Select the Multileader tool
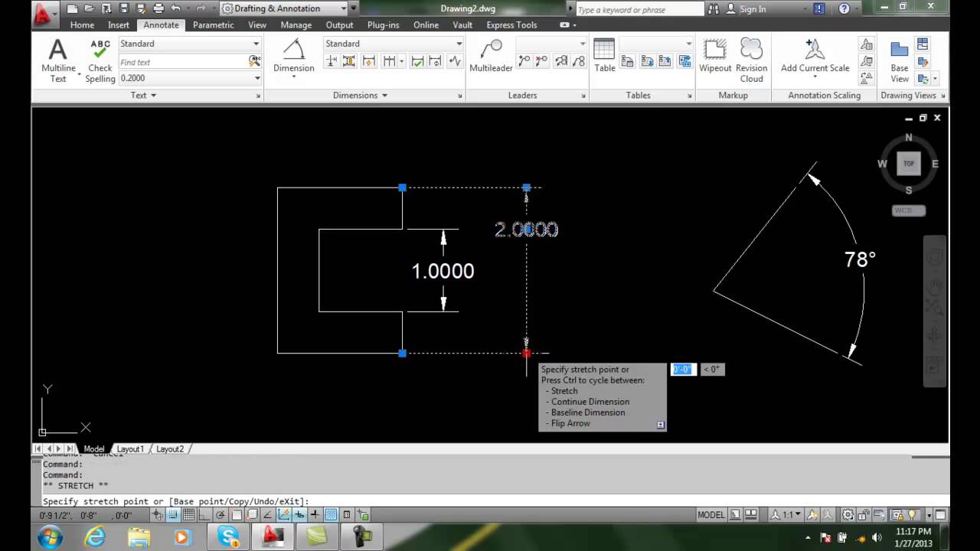The height and width of the screenshot is (551, 980). (x=491, y=56)
